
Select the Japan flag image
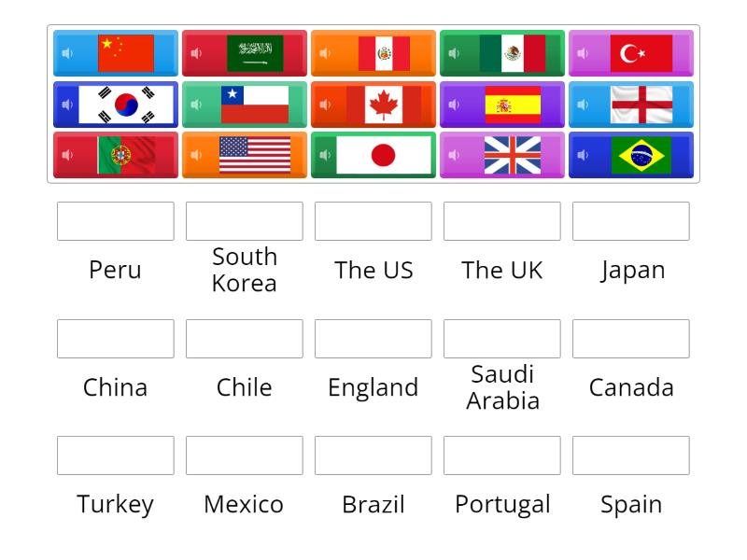point(383,154)
